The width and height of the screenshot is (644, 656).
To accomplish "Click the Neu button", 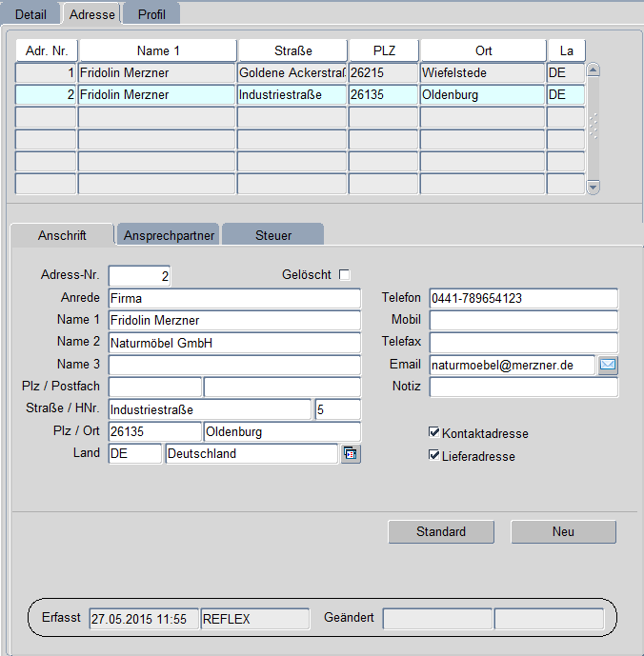I will (563, 531).
